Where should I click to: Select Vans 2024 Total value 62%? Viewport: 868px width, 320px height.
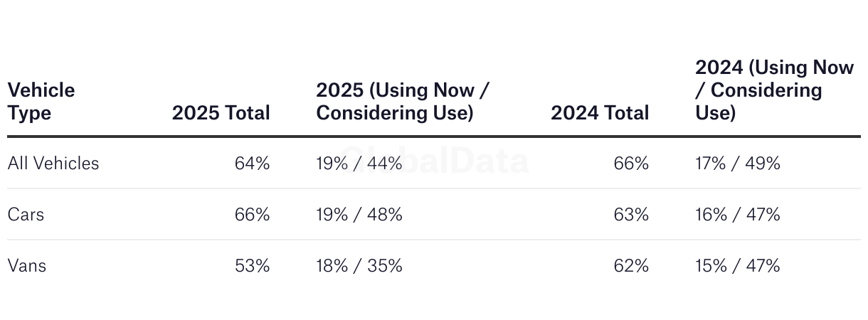tap(631, 265)
